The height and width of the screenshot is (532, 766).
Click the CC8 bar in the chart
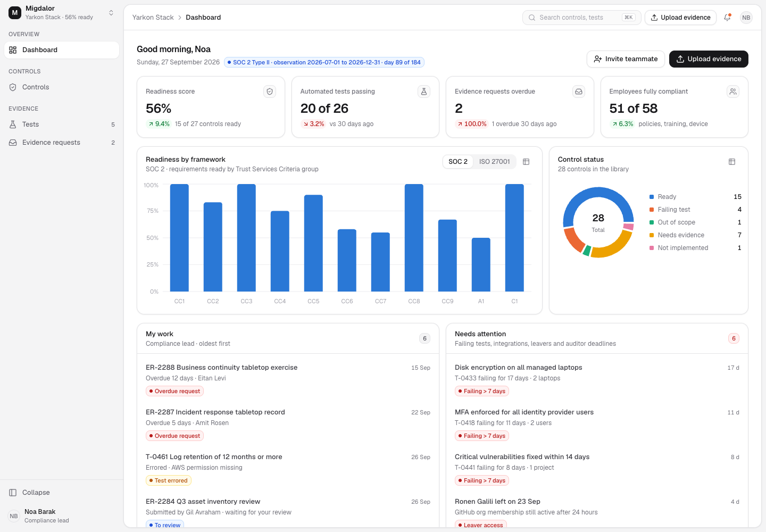[x=414, y=238]
